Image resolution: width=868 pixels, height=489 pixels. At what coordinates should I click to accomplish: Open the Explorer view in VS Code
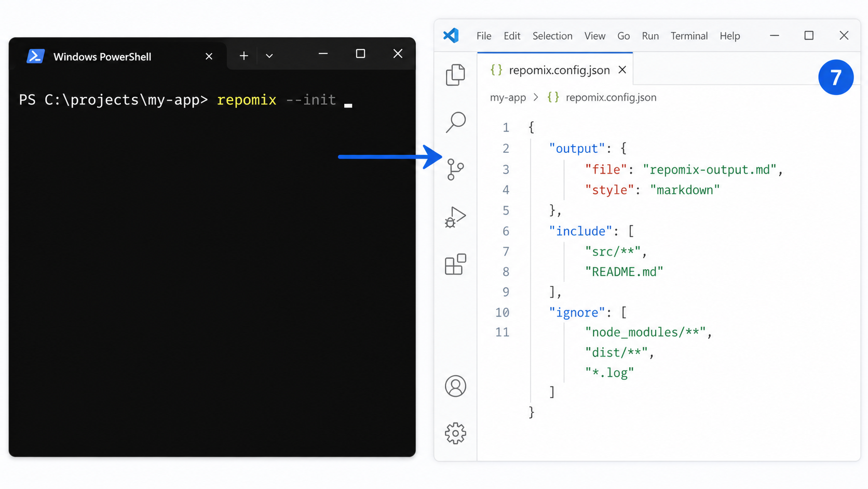[x=455, y=75]
